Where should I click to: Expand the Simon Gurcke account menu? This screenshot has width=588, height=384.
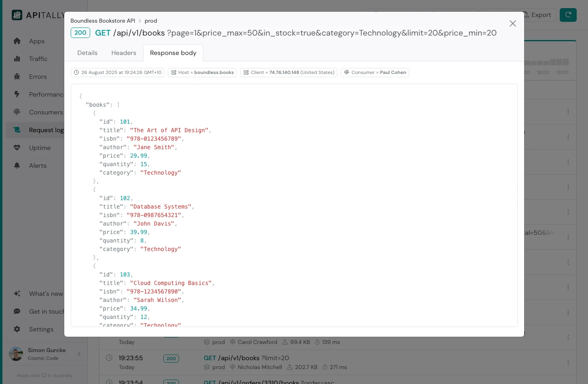point(79,354)
